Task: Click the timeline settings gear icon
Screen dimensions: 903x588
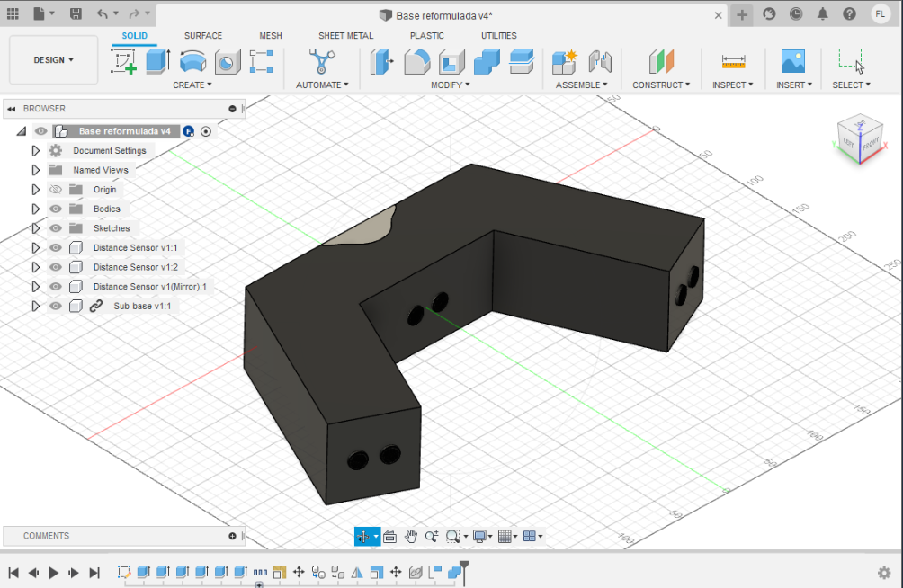Action: point(884,573)
